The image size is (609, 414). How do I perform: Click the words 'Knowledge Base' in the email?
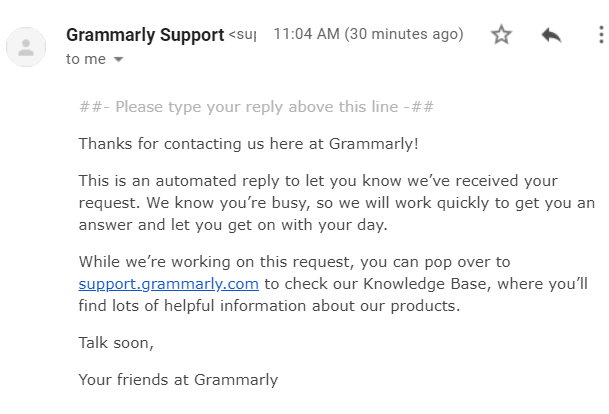point(425,284)
